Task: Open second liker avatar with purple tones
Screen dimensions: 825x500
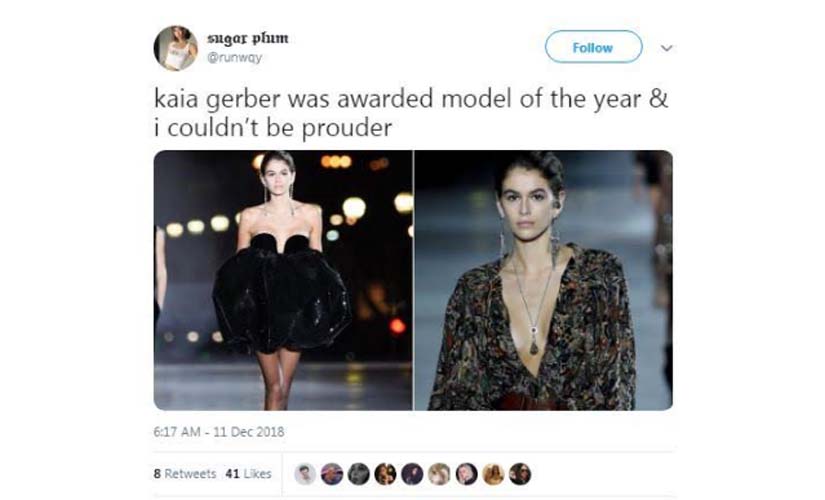Action: pos(332,474)
